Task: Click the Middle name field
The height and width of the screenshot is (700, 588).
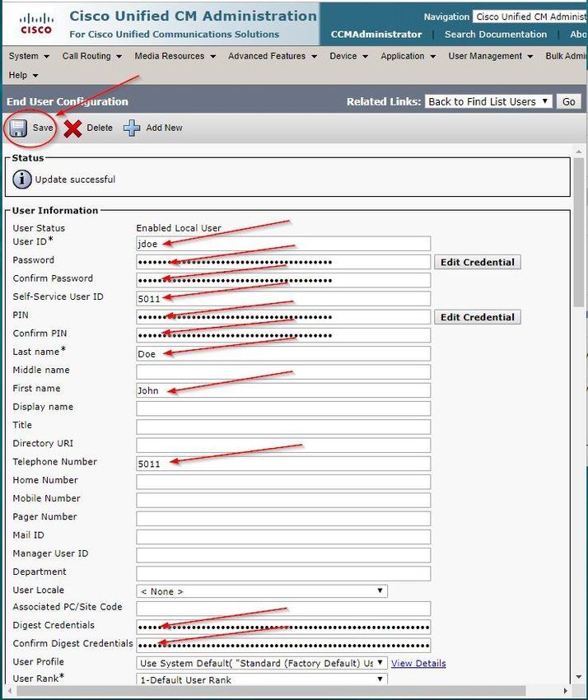Action: click(x=283, y=372)
